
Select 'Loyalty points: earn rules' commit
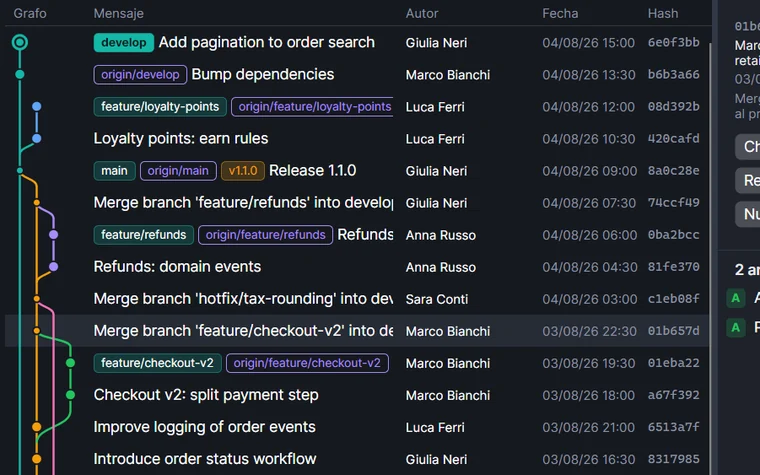pyautogui.click(x=181, y=139)
